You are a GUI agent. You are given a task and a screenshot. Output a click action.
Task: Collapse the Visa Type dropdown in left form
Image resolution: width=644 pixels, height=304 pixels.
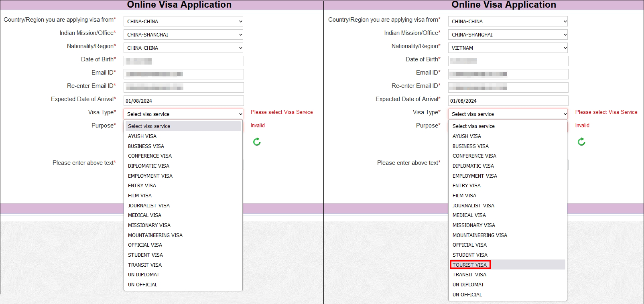pyautogui.click(x=183, y=114)
